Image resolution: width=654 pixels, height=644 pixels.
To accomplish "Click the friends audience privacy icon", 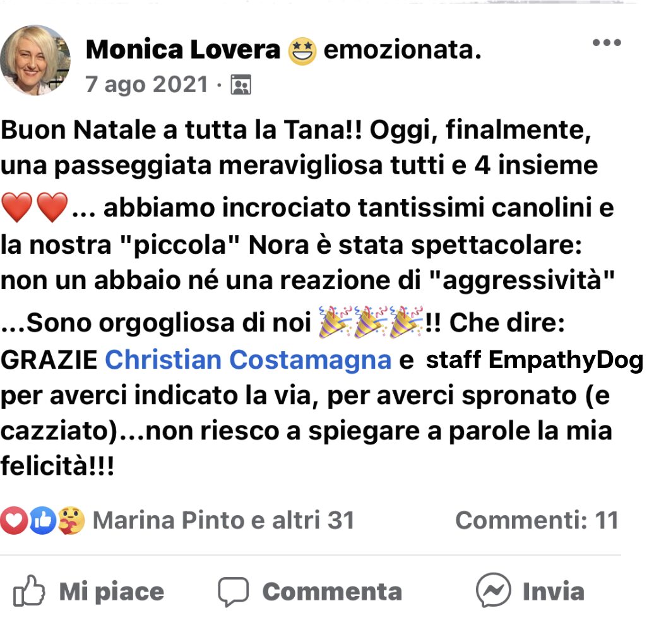I will click(241, 85).
